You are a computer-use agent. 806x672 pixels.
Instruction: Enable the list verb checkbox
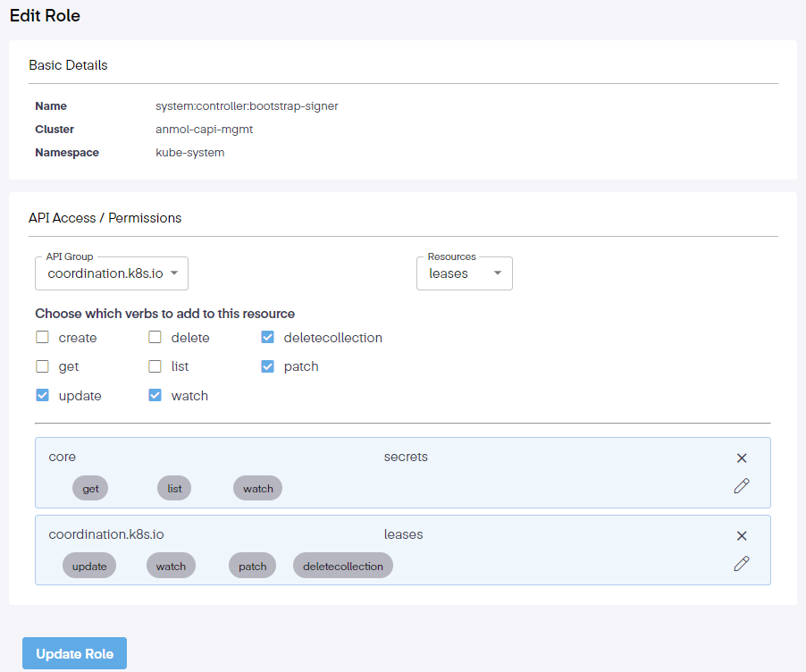155,366
